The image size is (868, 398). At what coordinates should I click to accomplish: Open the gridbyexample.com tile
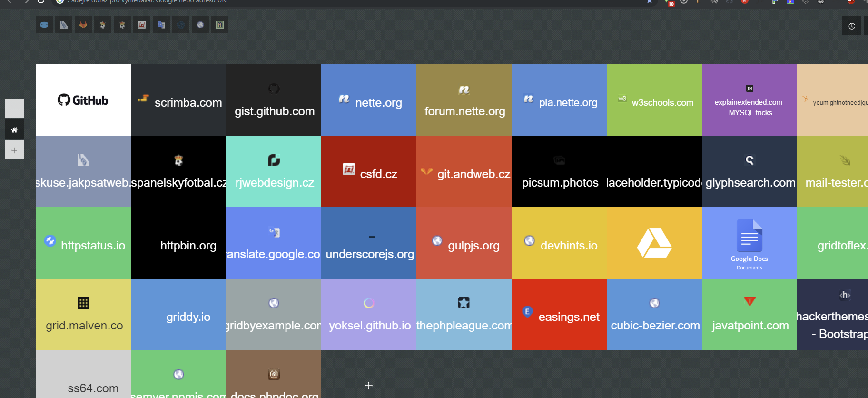point(274,314)
